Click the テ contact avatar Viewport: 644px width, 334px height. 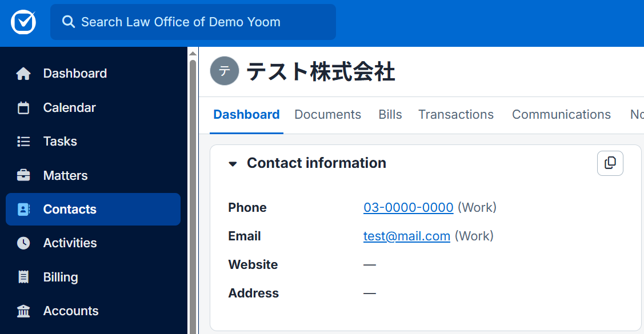(224, 71)
